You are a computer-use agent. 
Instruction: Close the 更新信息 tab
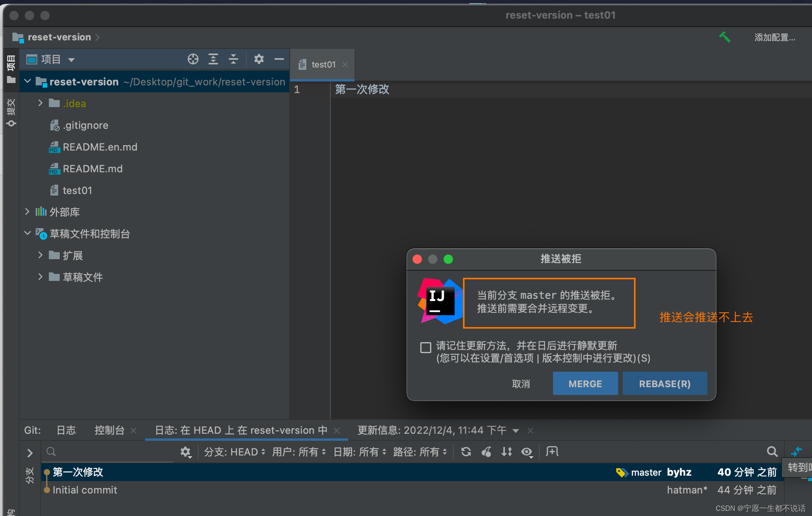click(530, 431)
